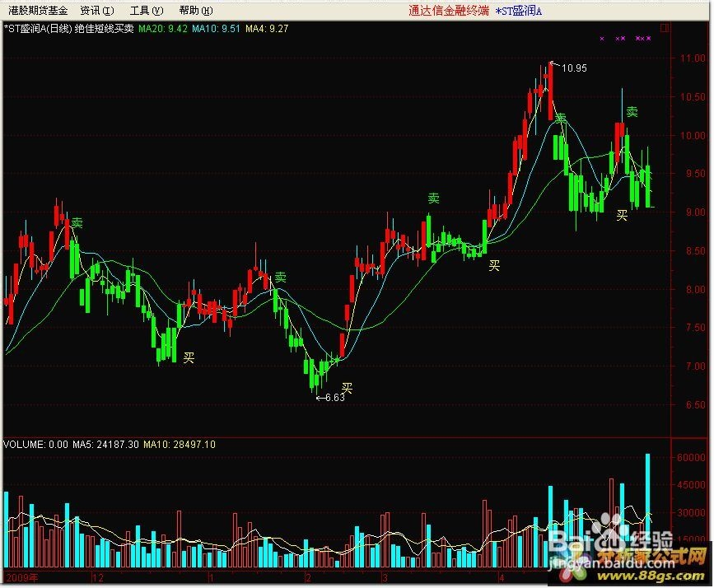The image size is (714, 588).
Task: Click the 10.95 price annotation
Action: pyautogui.click(x=574, y=69)
